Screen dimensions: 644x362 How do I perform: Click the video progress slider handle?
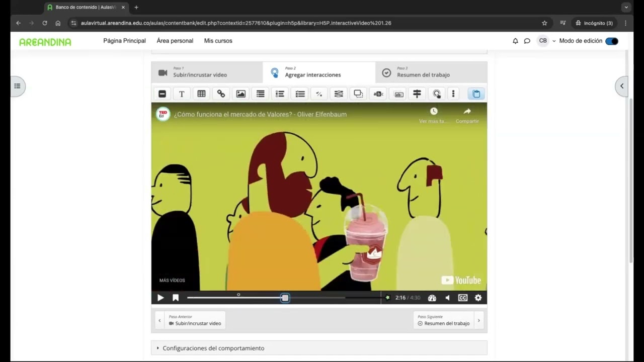pyautogui.click(x=285, y=298)
